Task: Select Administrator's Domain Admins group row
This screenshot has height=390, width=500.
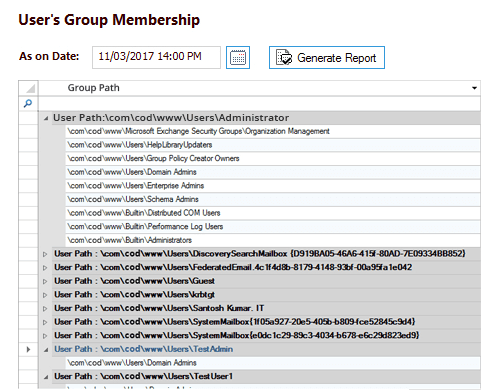Action: click(273, 172)
